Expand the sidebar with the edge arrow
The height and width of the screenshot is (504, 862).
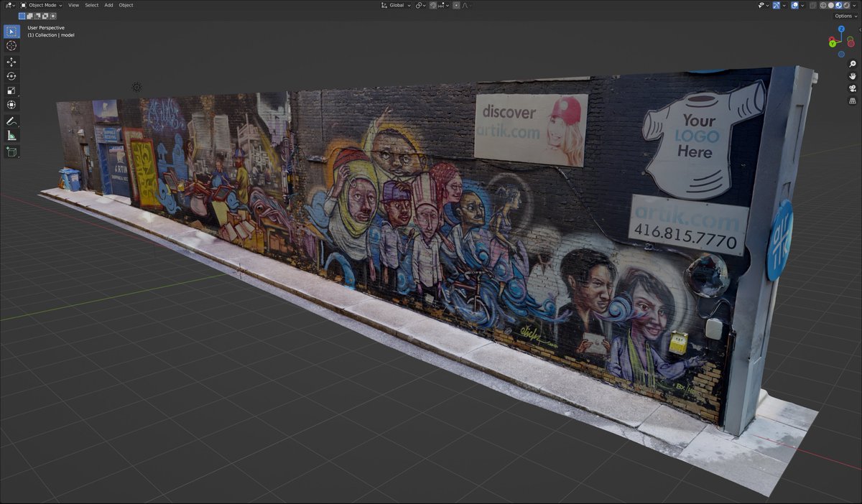coord(860,30)
